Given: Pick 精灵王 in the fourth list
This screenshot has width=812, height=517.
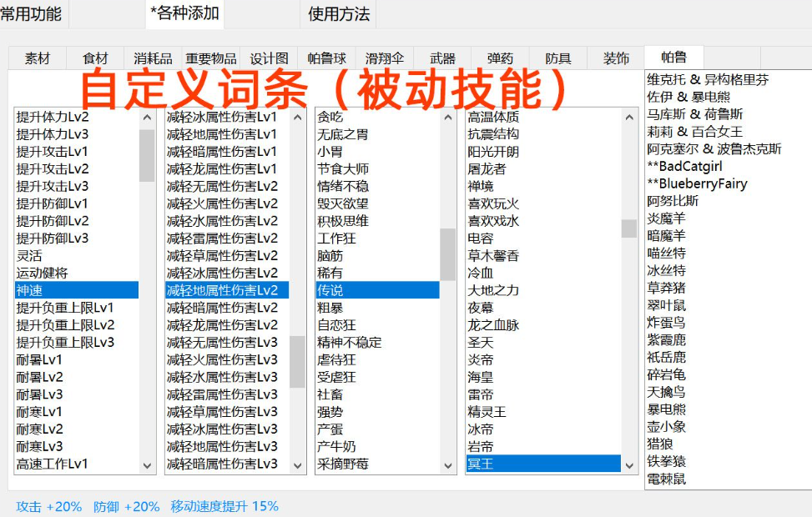Looking at the screenshot, I should coord(487,412).
